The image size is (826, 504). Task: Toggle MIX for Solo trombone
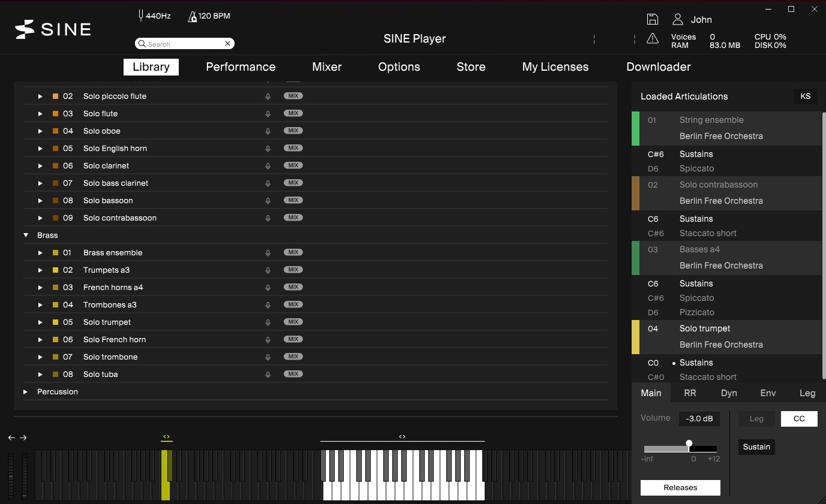pos(293,357)
